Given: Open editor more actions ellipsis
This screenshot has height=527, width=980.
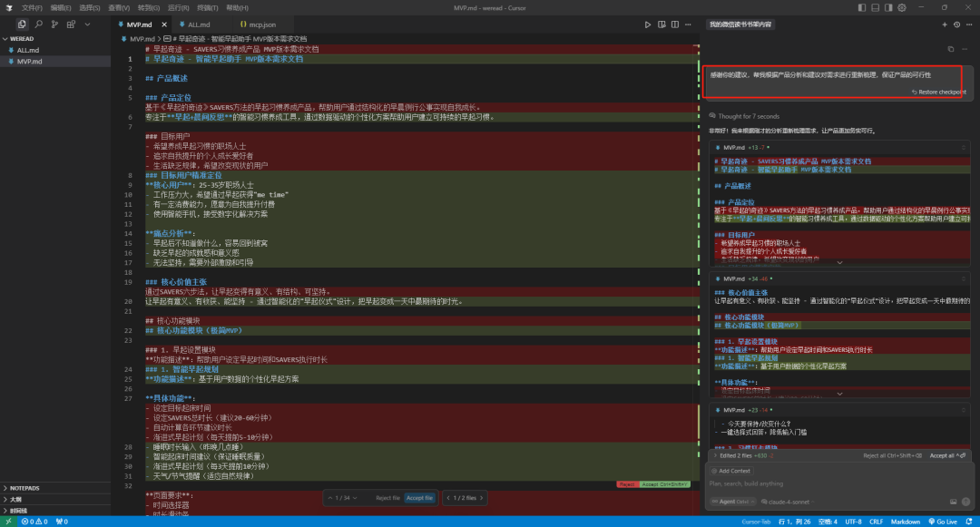Looking at the screenshot, I should [x=688, y=24].
